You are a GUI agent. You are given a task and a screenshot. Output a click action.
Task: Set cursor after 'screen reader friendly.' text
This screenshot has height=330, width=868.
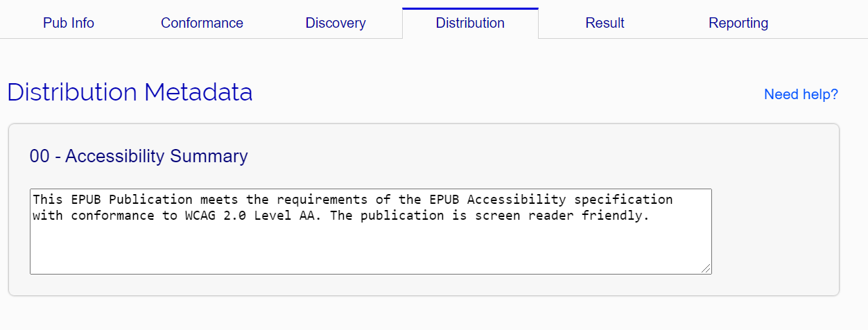pyautogui.click(x=652, y=216)
